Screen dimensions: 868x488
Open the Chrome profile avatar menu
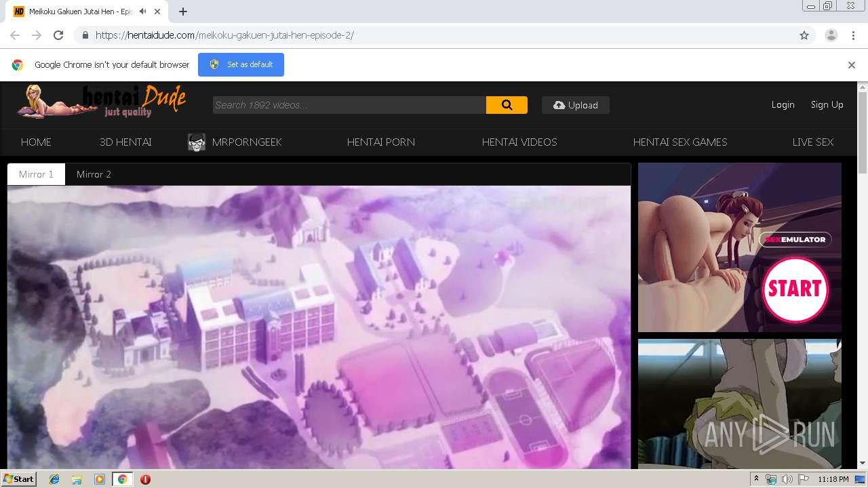[831, 35]
